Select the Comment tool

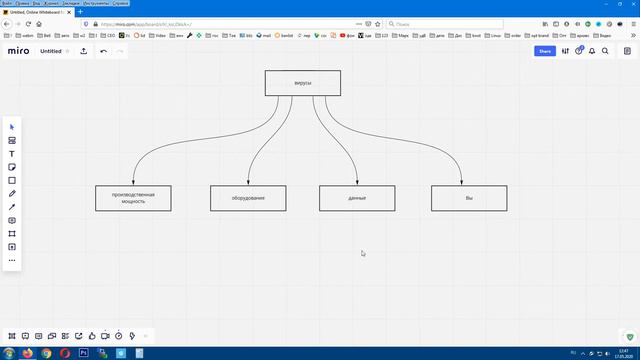pos(12,220)
